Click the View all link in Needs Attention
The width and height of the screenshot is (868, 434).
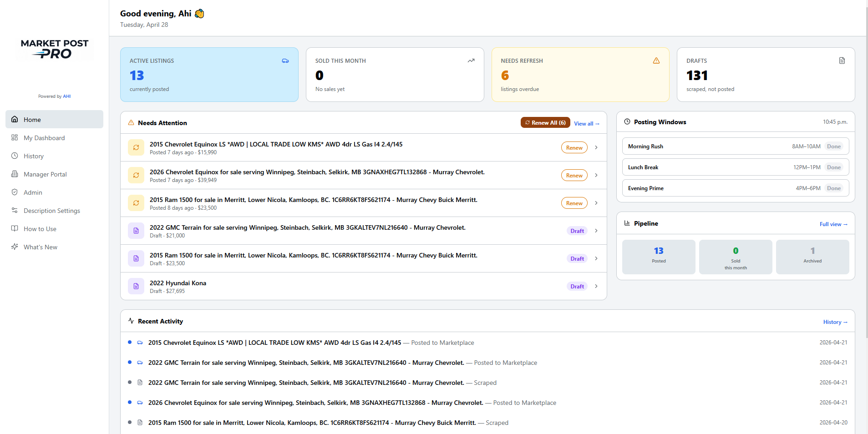click(x=586, y=124)
